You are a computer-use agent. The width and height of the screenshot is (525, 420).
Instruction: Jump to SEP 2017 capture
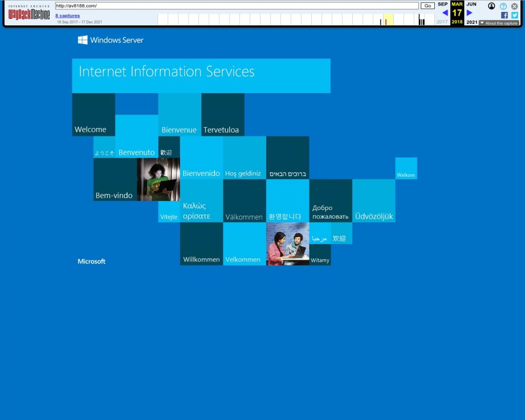(442, 4)
